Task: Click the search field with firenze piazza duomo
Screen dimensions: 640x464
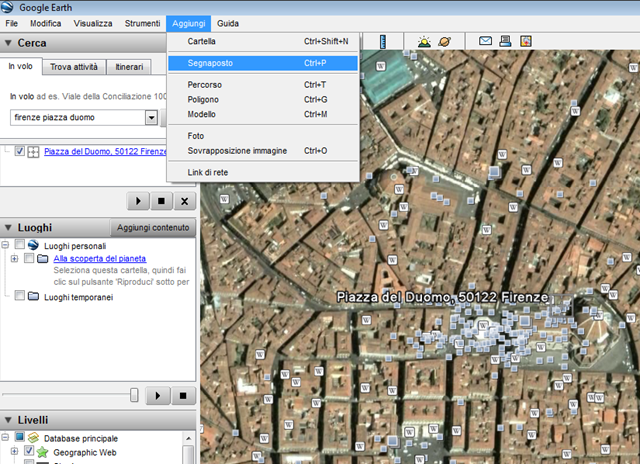Action: [x=78, y=118]
